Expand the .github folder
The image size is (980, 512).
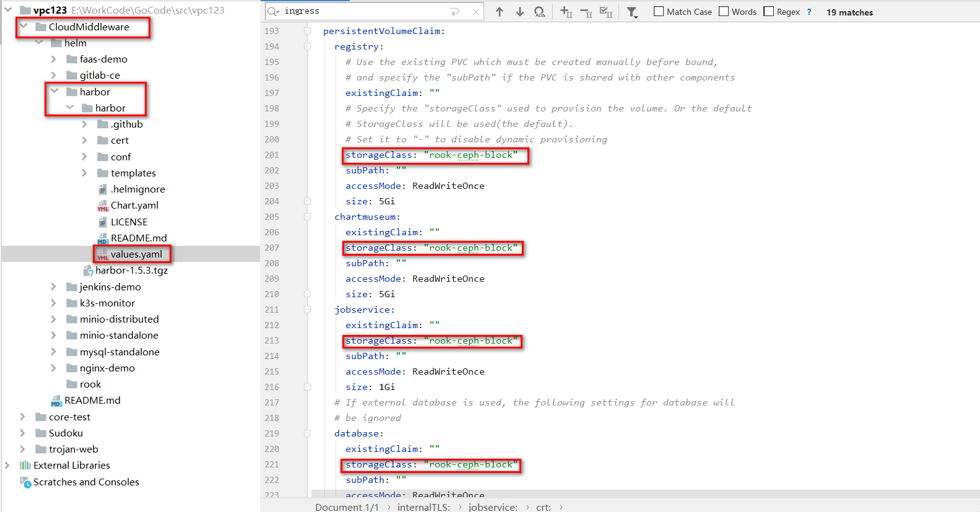85,124
